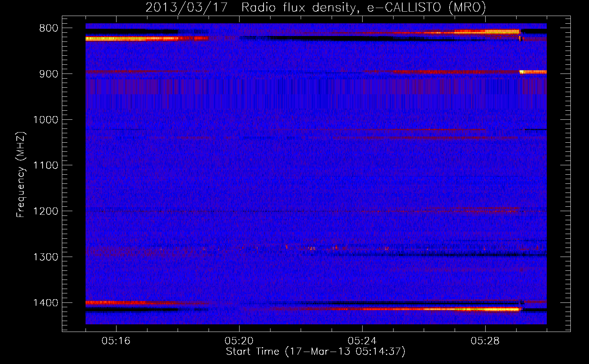
Task: Select the 1100 frequency tick label
Action: [x=46, y=166]
